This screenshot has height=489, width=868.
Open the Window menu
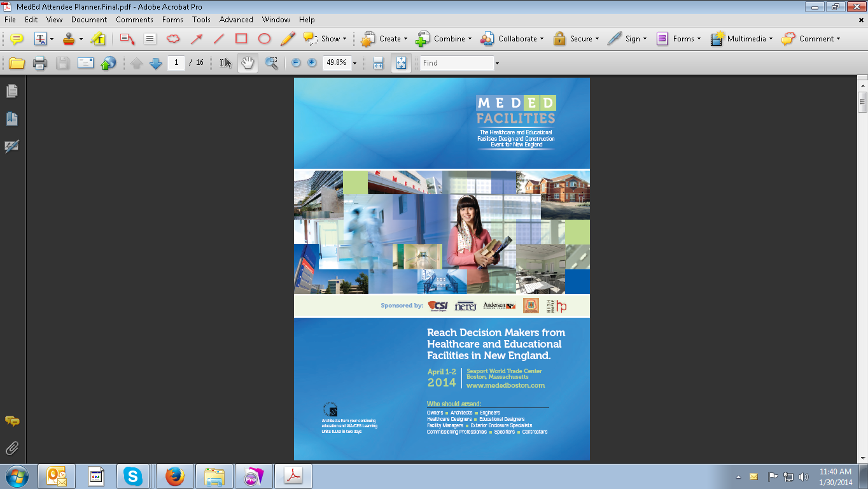(x=276, y=20)
